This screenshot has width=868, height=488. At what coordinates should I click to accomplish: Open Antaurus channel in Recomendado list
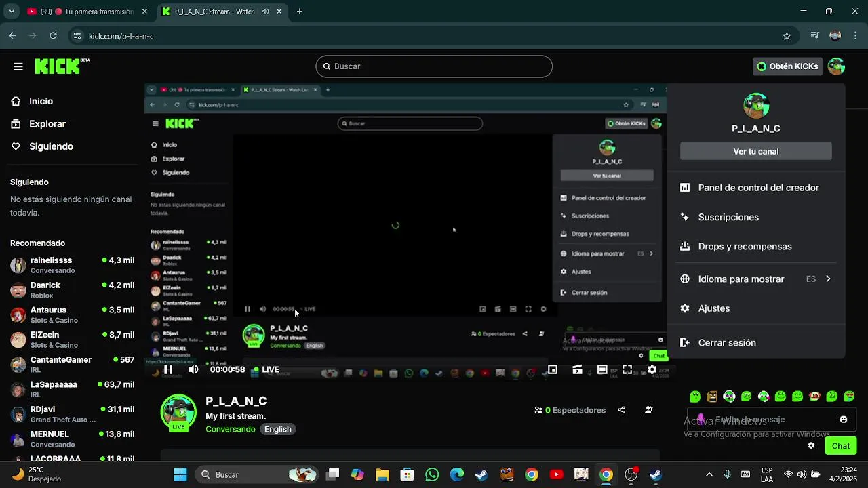pos(72,315)
